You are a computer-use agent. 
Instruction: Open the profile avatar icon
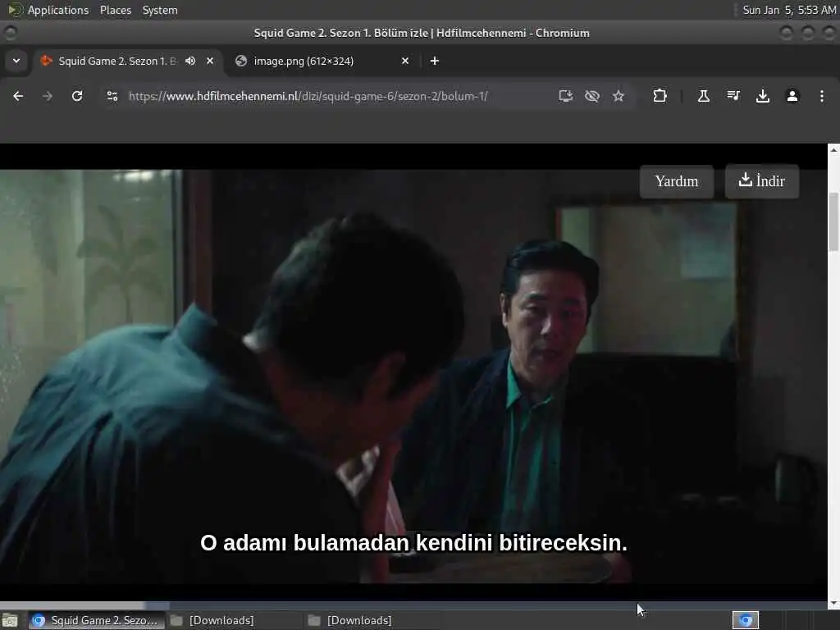click(x=792, y=96)
